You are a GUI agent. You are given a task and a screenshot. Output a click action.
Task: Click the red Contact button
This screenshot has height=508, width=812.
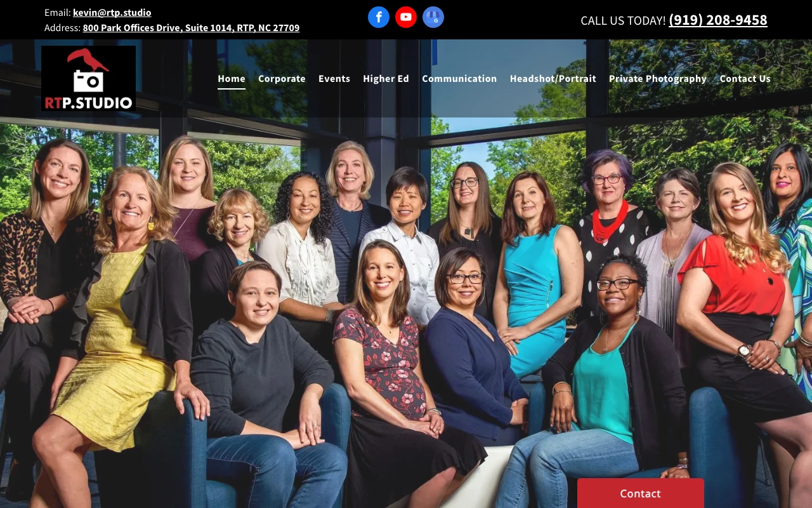pyautogui.click(x=641, y=493)
